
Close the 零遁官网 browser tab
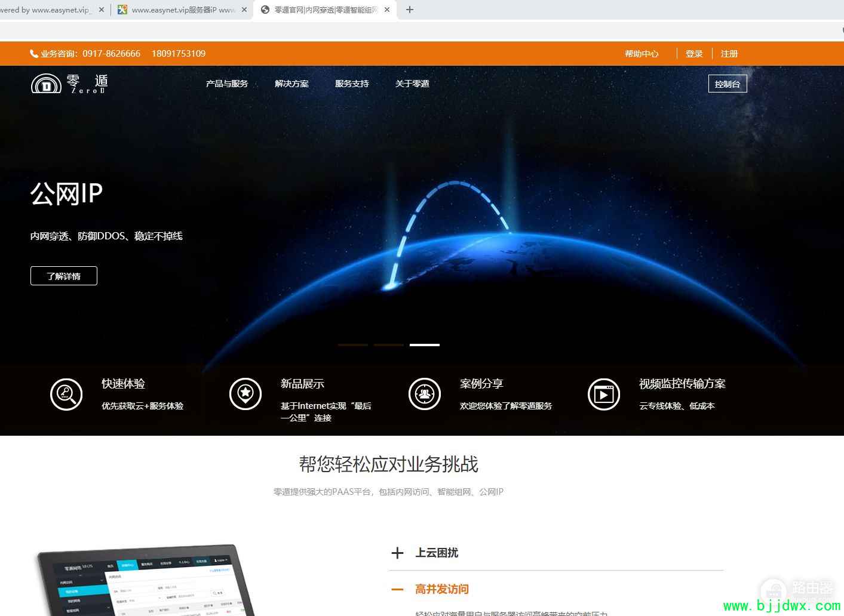click(387, 10)
